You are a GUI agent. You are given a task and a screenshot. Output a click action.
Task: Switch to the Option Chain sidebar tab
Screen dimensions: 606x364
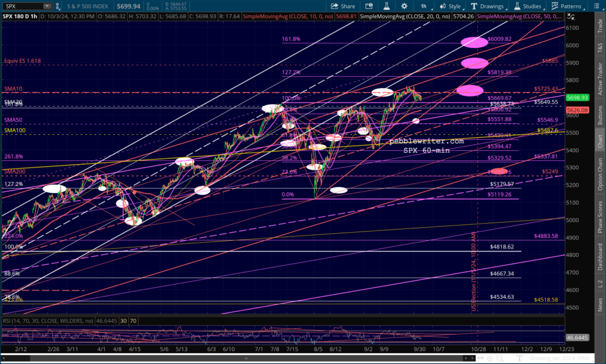(x=600, y=174)
